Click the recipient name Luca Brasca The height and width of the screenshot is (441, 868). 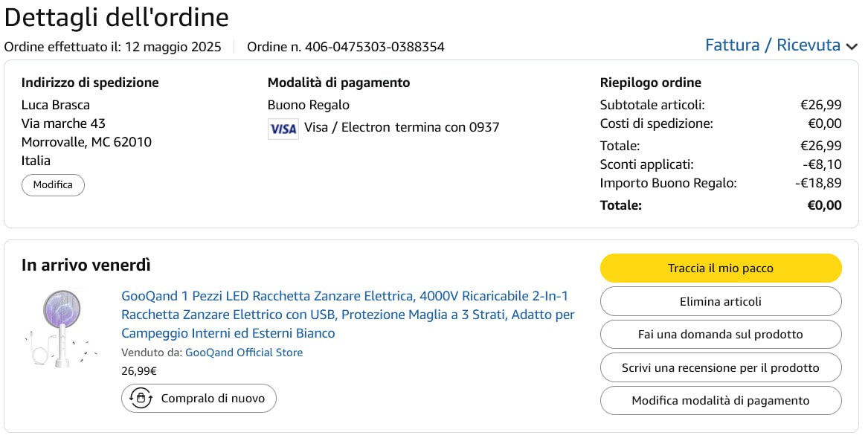(56, 105)
